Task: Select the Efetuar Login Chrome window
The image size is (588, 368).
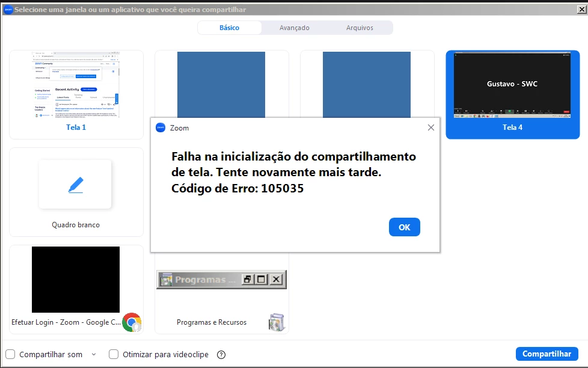Action: pyautogui.click(x=76, y=289)
